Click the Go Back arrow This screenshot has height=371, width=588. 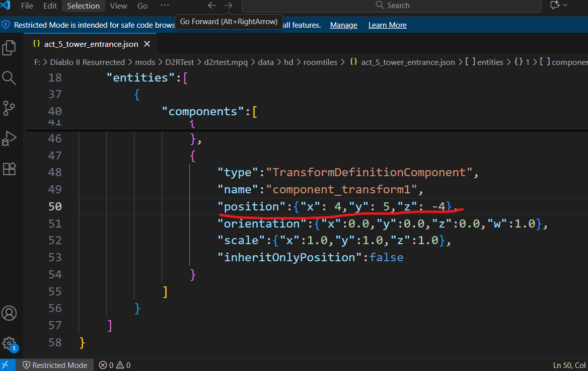pyautogui.click(x=212, y=6)
